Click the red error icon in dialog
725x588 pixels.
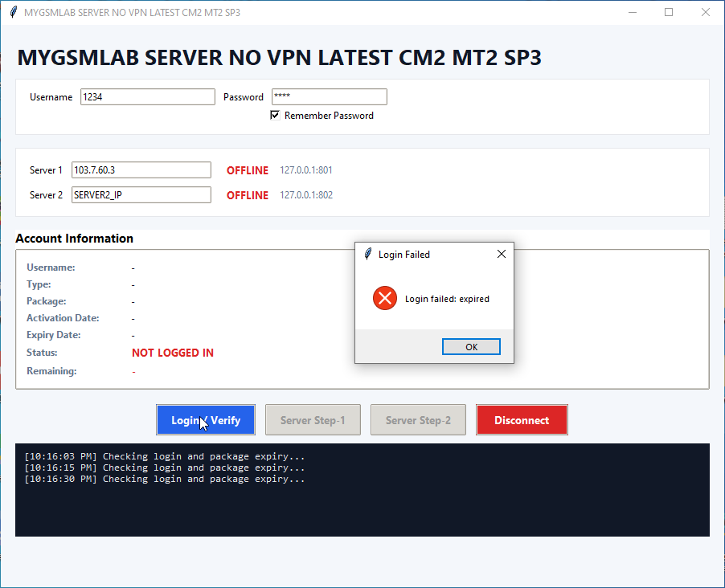pos(385,298)
